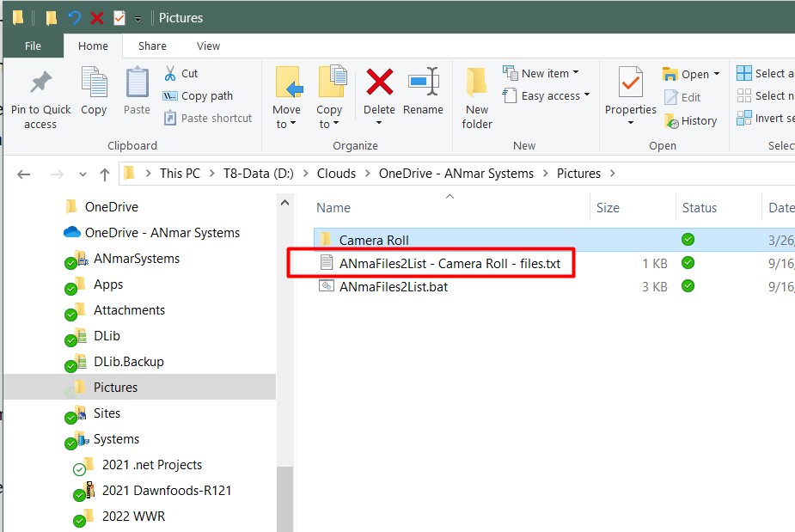Screen dimensions: 795x532
Task: Select ANmaFiles2List.bat file
Action: pyautogui.click(x=393, y=286)
